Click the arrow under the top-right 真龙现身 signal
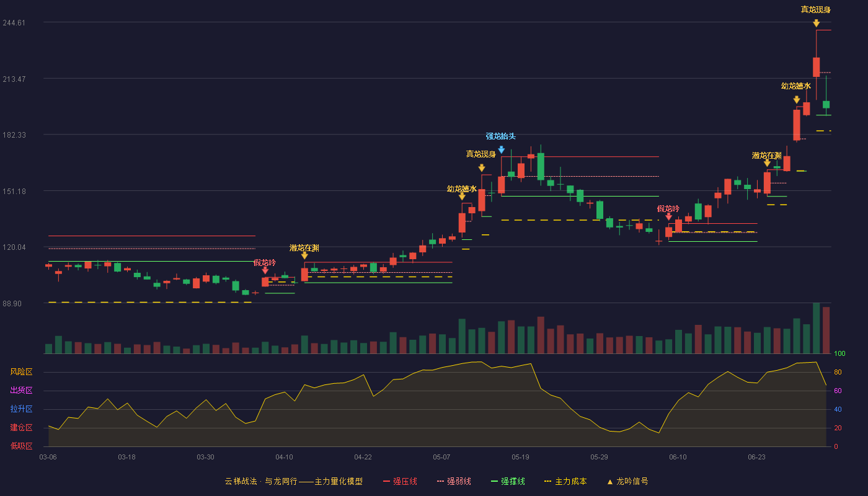This screenshot has width=868, height=496. pos(817,23)
